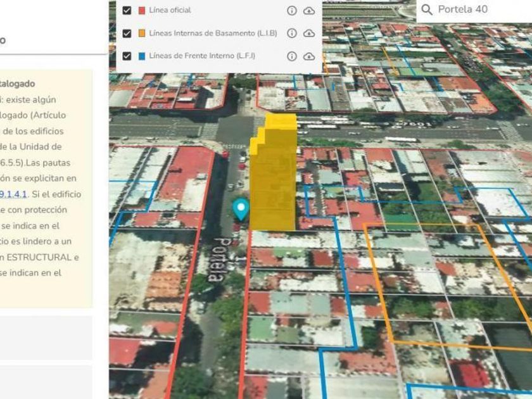Open info icon for Línea oficial
Viewport: 532px width, 399px height.
pyautogui.click(x=292, y=11)
